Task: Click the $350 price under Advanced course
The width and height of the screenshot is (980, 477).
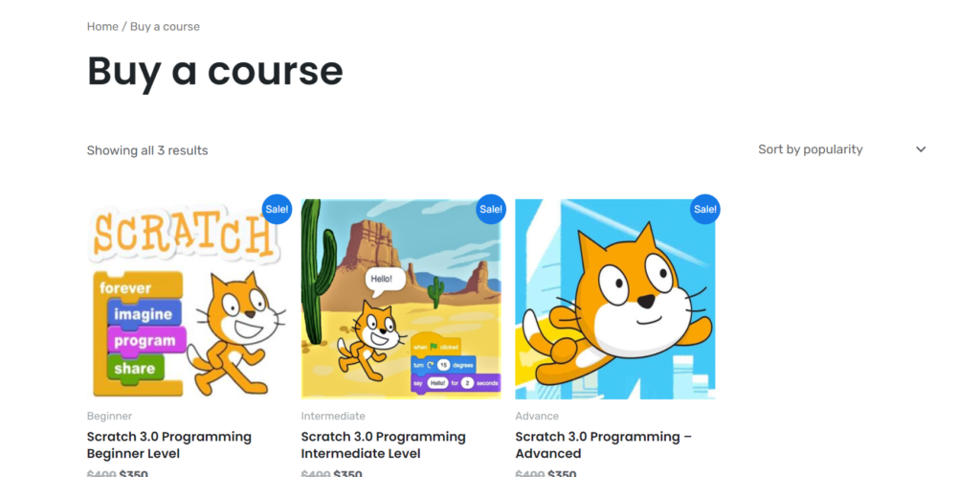Action: [562, 473]
